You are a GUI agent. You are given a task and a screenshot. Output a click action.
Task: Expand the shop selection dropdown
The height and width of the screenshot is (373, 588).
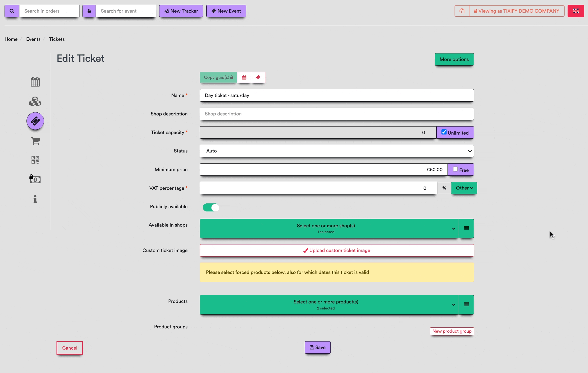tap(329, 228)
